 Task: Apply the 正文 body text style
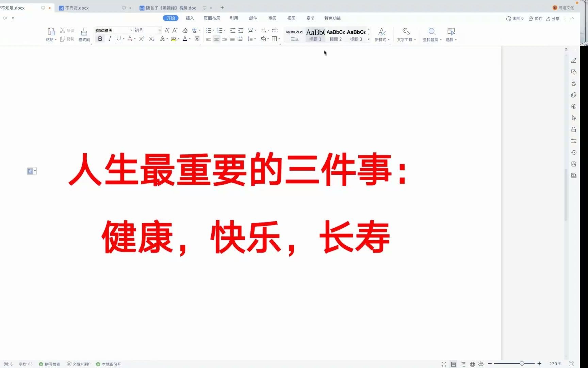[x=295, y=35]
